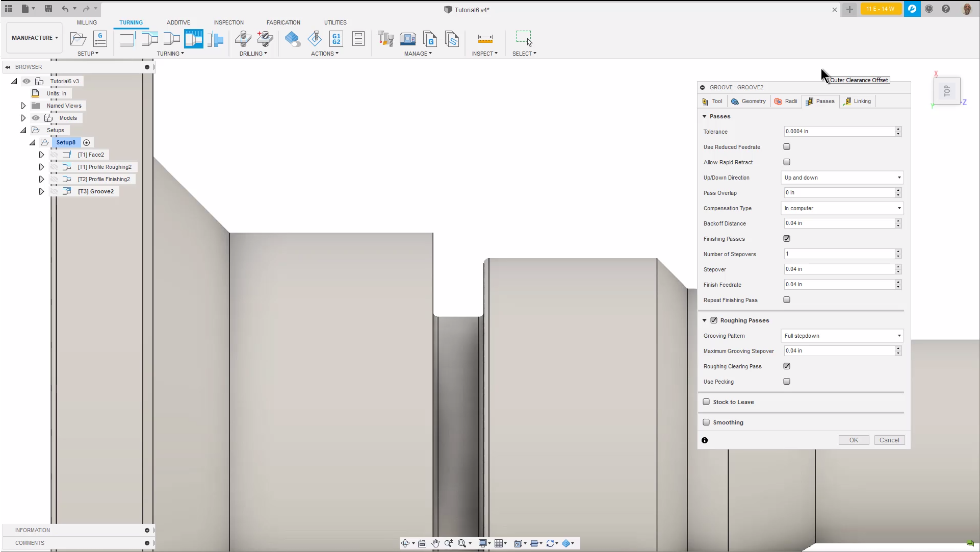The image size is (980, 552).
Task: Enable Use Reduced Feedrate checkbox
Action: click(787, 147)
